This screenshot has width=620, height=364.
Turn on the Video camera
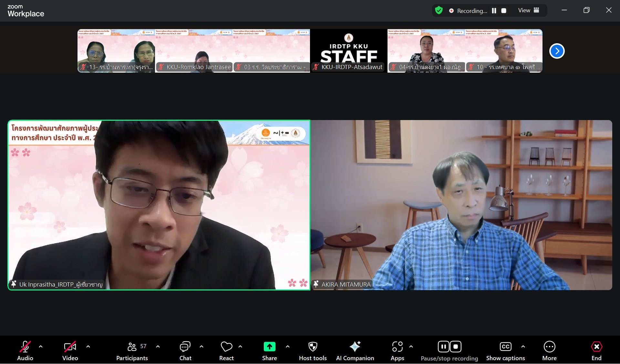pos(70,347)
